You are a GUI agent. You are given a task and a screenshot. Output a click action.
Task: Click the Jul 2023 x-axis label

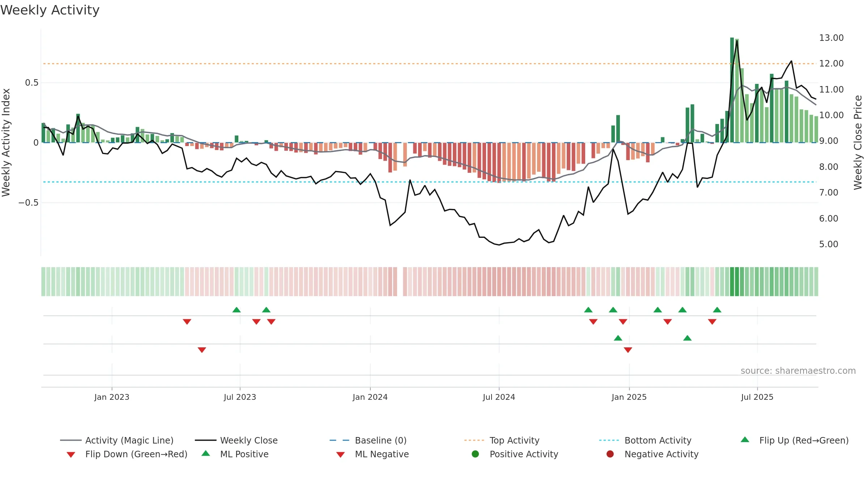(x=240, y=397)
